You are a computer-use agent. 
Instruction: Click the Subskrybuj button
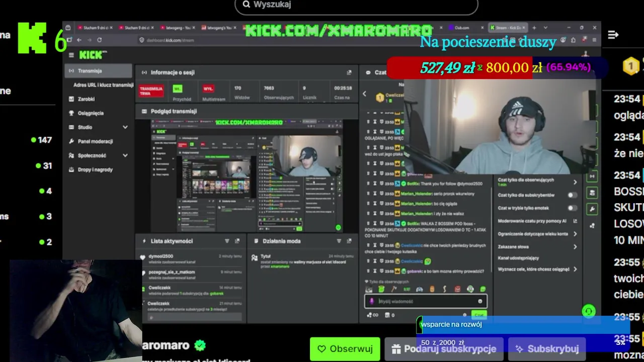(x=547, y=349)
